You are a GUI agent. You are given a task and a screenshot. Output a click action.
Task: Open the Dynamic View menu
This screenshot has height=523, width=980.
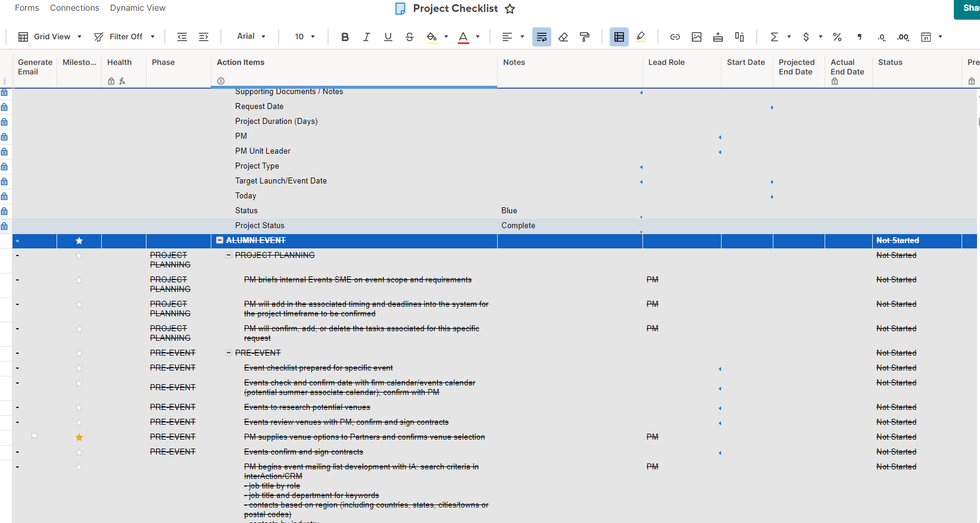pyautogui.click(x=138, y=8)
